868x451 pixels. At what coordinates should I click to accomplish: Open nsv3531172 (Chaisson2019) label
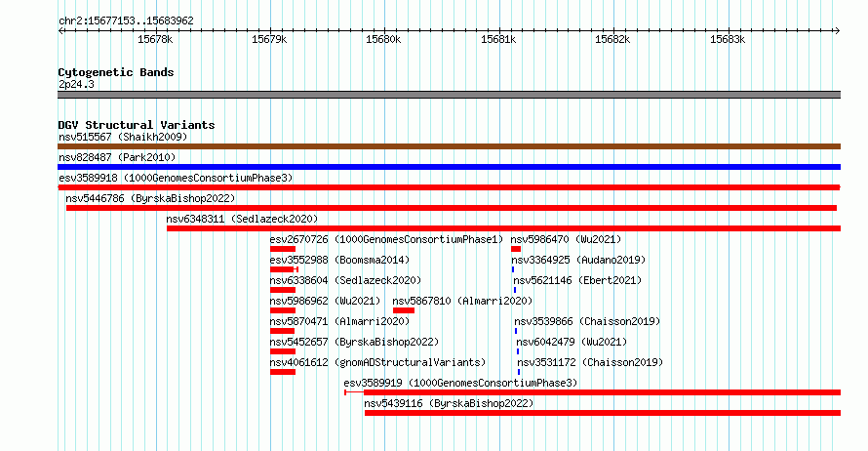coord(590,362)
